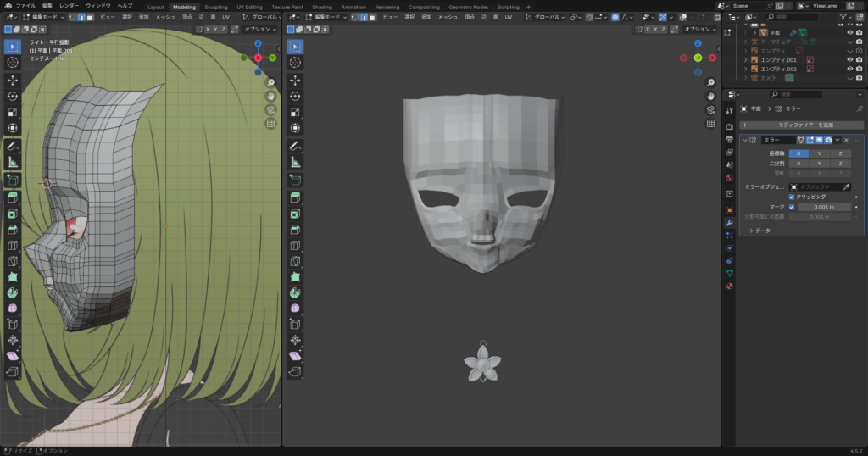
Task: Collapse the ミラー modifier panel
Action: [x=745, y=140]
